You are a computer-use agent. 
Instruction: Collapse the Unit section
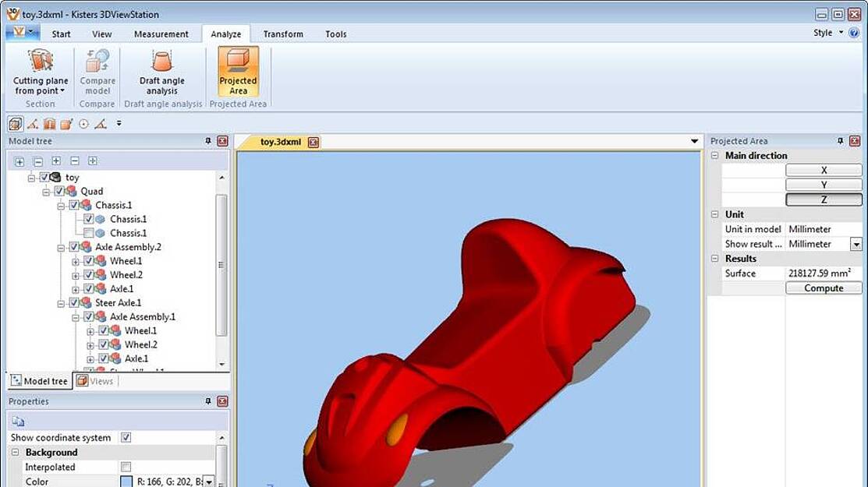[714, 214]
